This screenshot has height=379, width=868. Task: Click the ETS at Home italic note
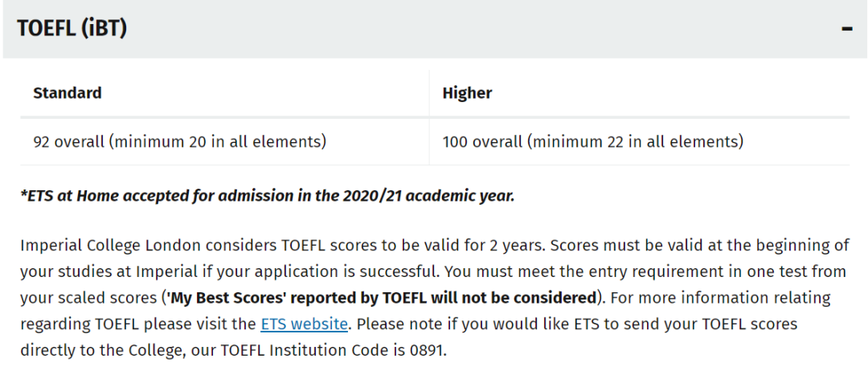[x=268, y=196]
